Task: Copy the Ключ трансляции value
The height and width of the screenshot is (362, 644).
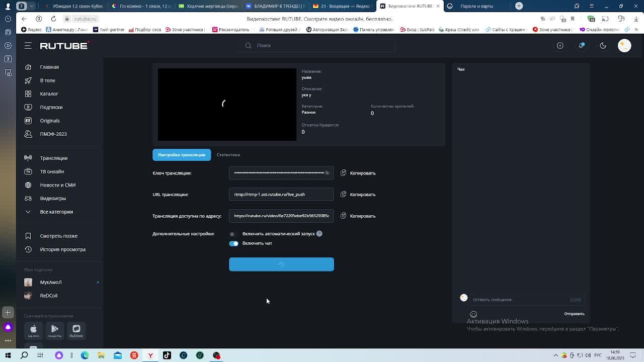Action: click(x=358, y=173)
